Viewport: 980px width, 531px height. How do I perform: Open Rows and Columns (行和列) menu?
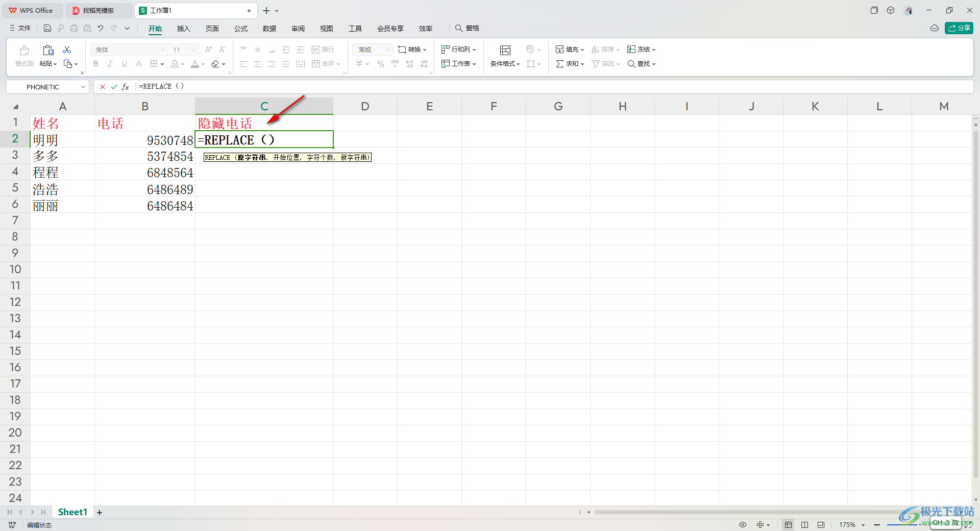458,50
